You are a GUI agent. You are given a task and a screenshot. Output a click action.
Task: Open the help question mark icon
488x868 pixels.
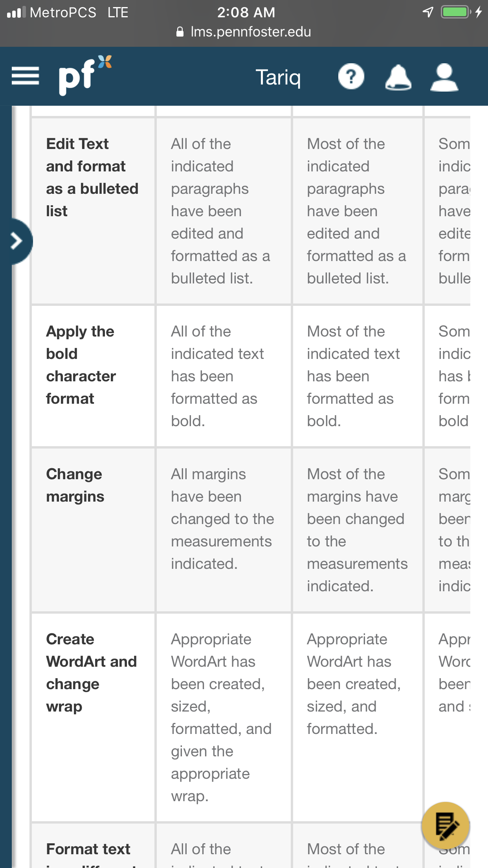pyautogui.click(x=351, y=76)
